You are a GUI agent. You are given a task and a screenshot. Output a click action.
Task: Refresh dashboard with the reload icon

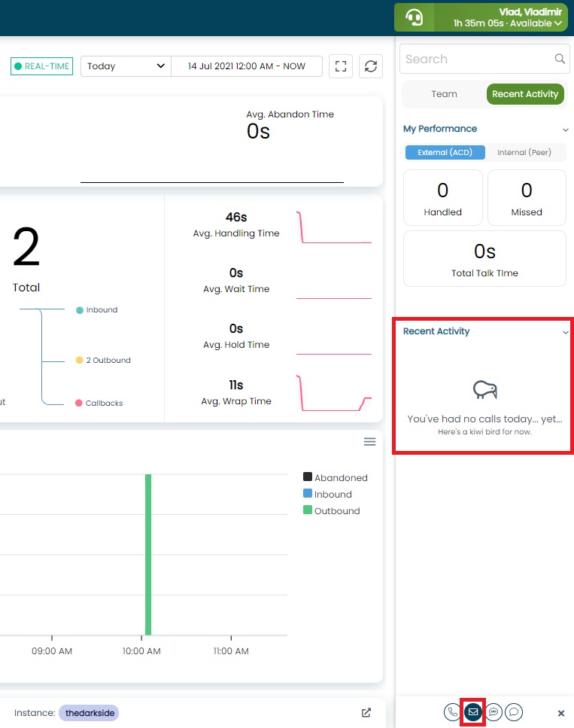[x=370, y=66]
